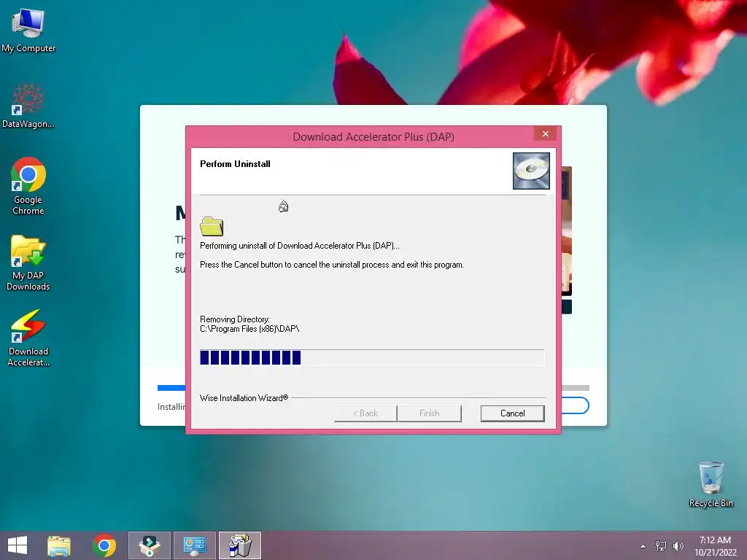This screenshot has width=747, height=560.
Task: Click the Windows Start button
Action: point(18,545)
